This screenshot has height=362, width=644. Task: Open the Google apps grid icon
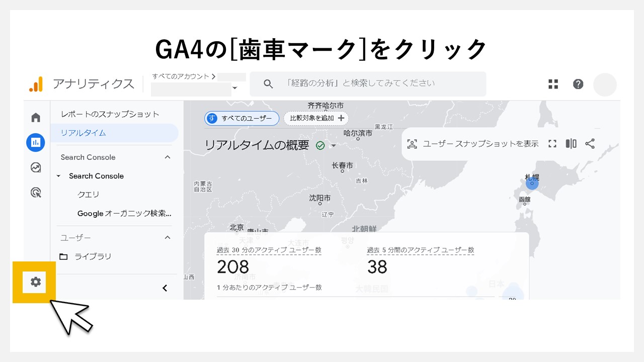[553, 84]
